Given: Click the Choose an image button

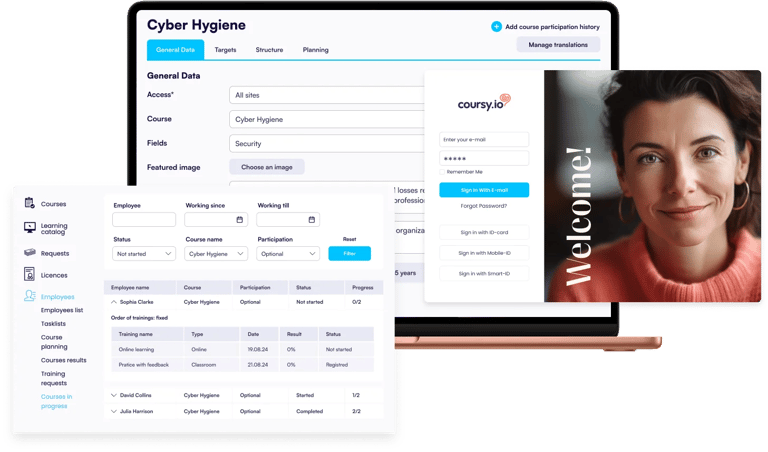Looking at the screenshot, I should tap(266, 167).
